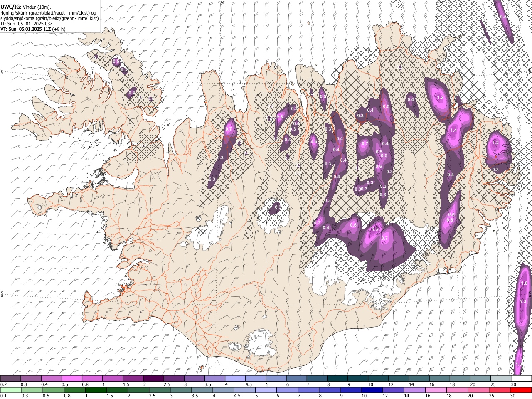Viewport: 532px width, 399px height.
Task: Click the '20W' longitude label at top
Action: 221,2
